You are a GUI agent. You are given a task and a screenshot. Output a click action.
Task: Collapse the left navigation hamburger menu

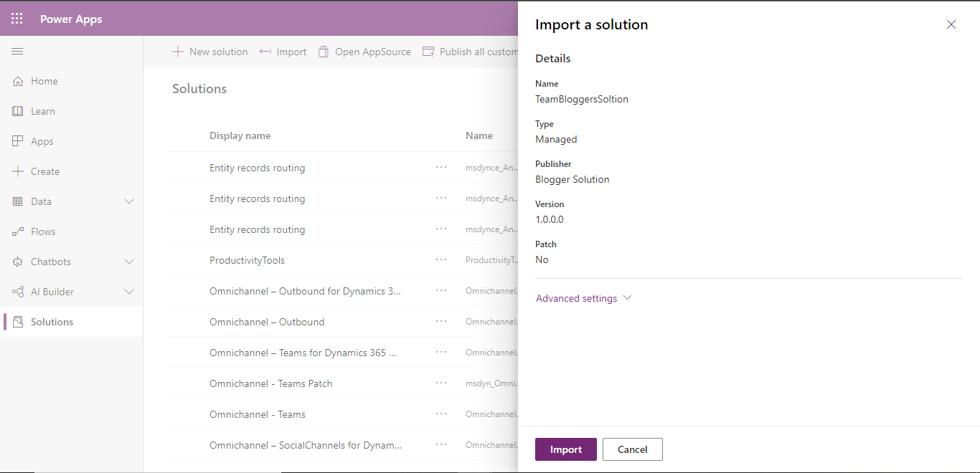click(17, 51)
